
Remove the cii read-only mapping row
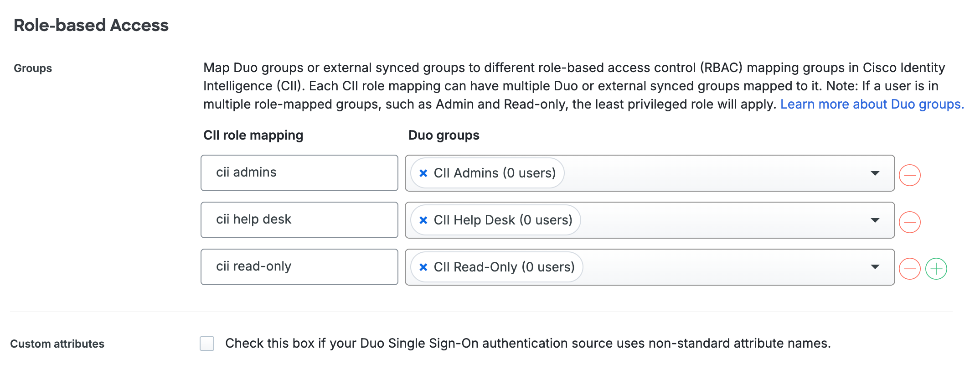(x=909, y=269)
